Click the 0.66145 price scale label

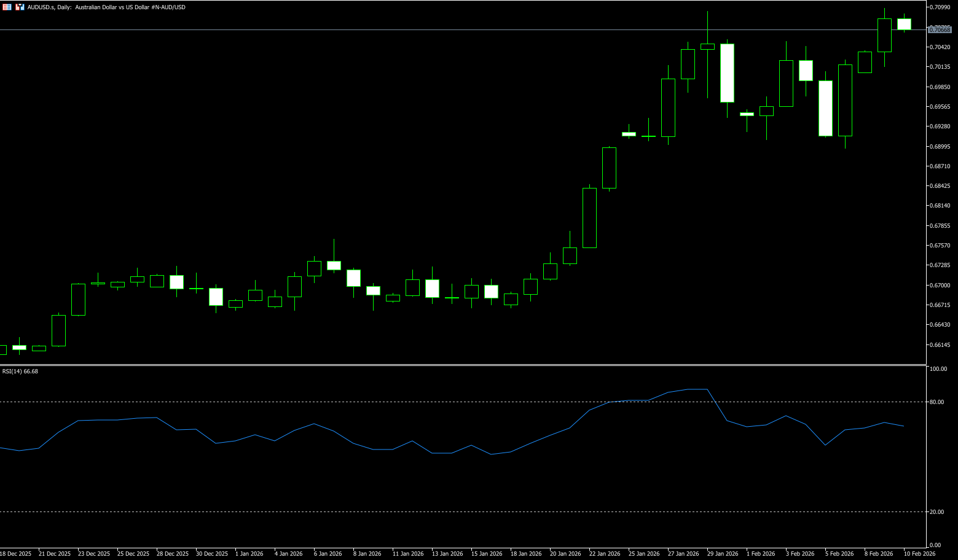tap(940, 345)
